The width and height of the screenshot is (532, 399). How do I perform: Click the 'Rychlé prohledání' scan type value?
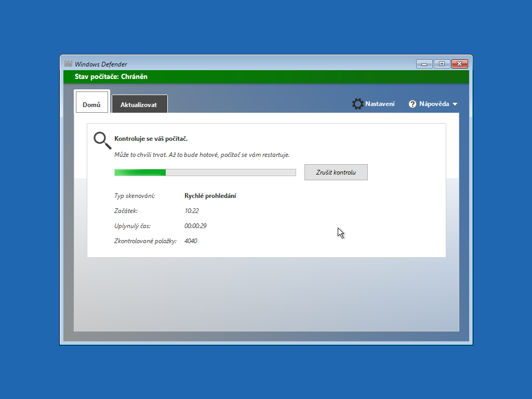(210, 196)
